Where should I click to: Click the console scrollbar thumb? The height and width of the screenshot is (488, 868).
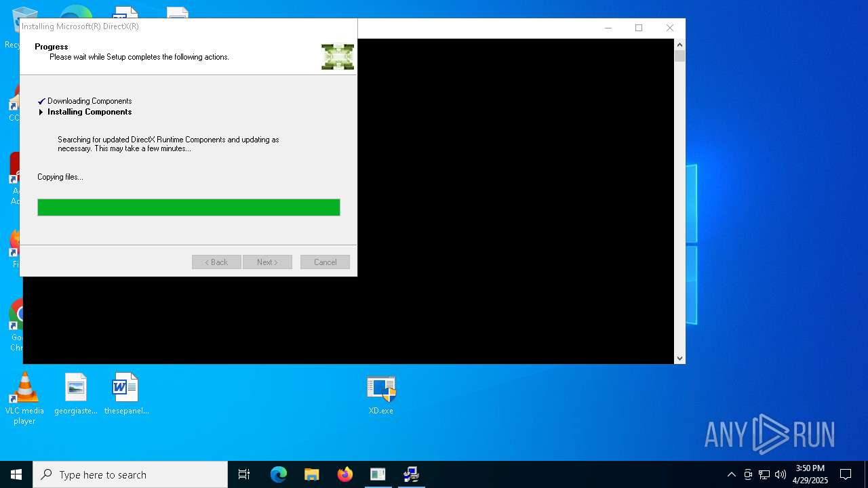coord(680,56)
